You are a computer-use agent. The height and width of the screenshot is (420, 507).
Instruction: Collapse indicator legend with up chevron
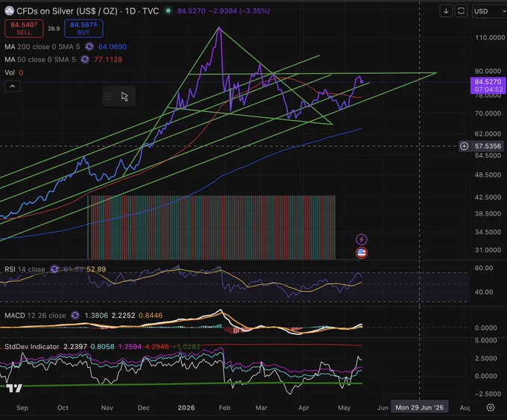12,87
